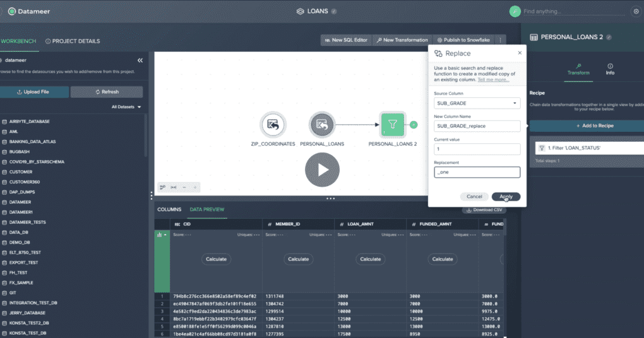Screen dimensions: 644x338
Task: Select the BUGBASH dataset
Action: tap(20, 152)
